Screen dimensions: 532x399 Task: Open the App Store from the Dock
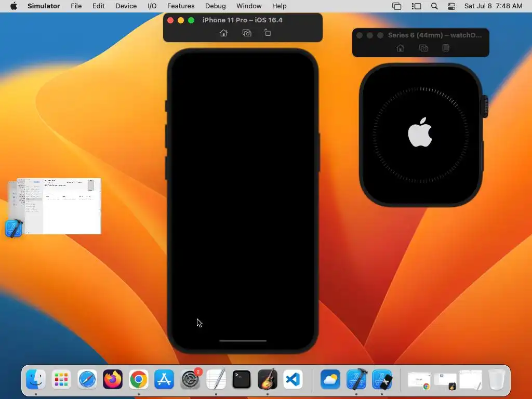point(164,379)
